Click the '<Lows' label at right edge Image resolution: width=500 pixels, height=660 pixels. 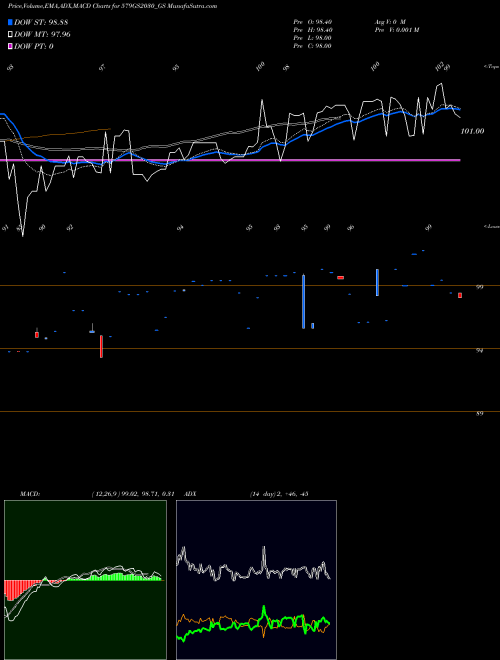(492, 226)
